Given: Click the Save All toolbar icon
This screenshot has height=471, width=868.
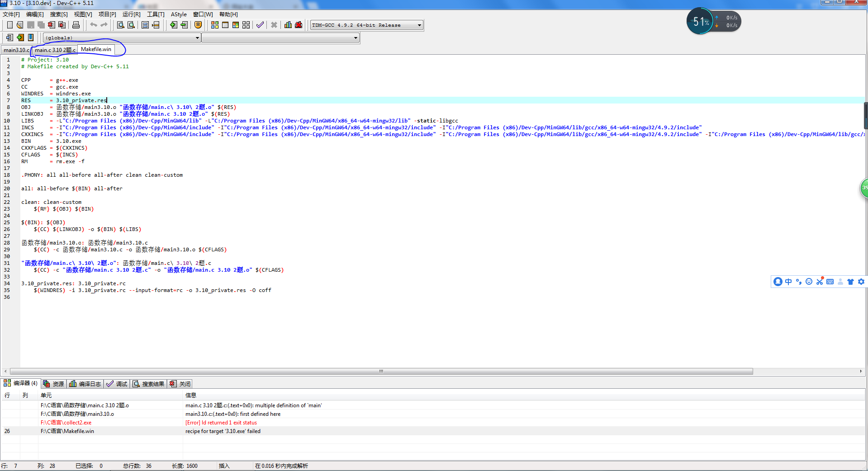Looking at the screenshot, I should (41, 25).
